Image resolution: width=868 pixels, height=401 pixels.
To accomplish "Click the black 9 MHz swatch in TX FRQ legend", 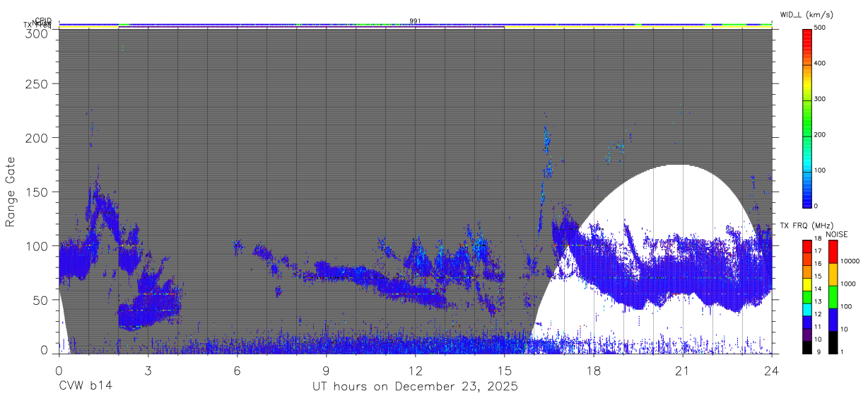I will pyautogui.click(x=807, y=348).
